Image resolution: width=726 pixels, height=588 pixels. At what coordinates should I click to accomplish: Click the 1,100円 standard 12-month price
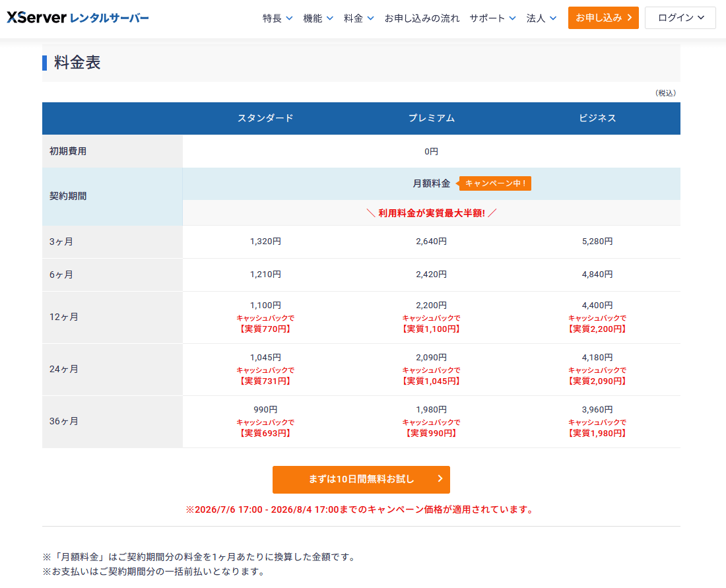265,305
